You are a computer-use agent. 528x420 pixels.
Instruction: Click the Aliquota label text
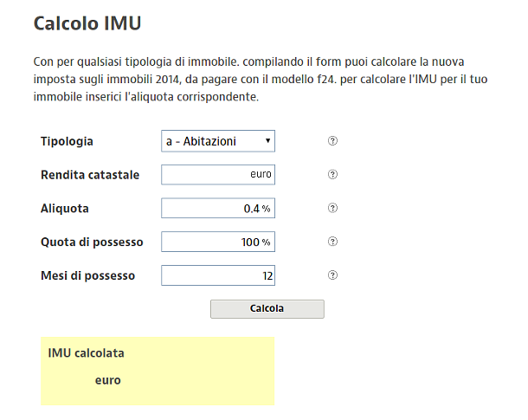click(x=65, y=209)
